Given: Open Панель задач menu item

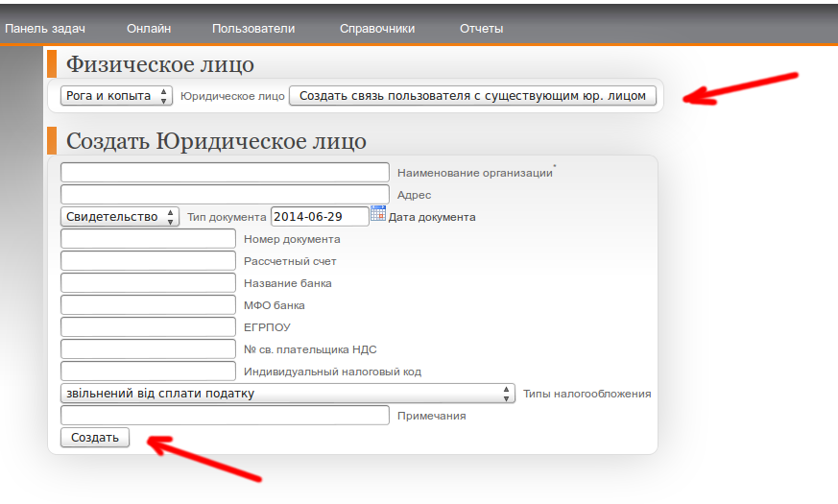Looking at the screenshot, I should click(x=45, y=29).
